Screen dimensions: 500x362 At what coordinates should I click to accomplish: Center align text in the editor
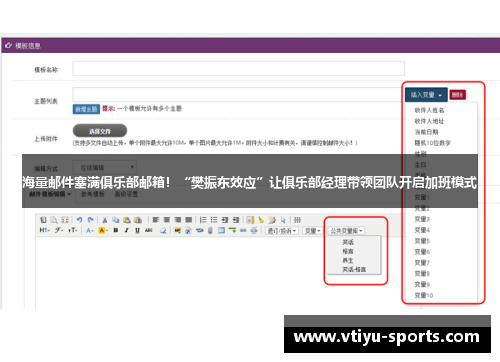click(167, 220)
